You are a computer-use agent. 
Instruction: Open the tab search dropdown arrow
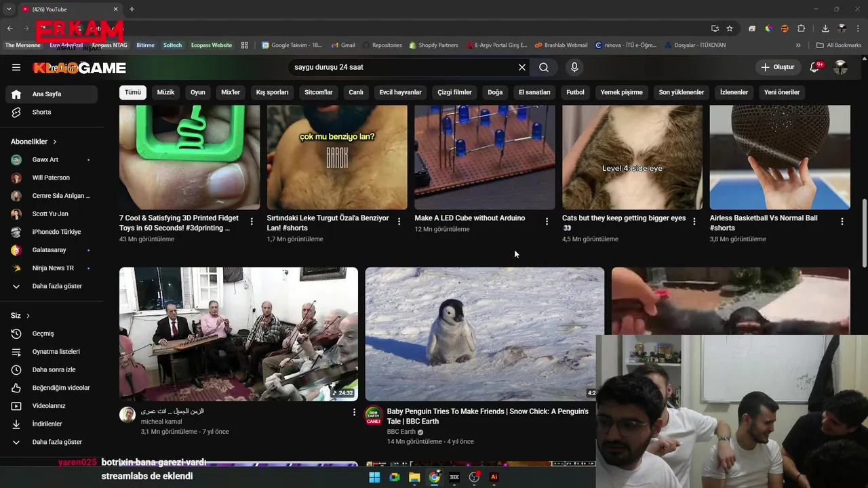pyautogui.click(x=9, y=9)
